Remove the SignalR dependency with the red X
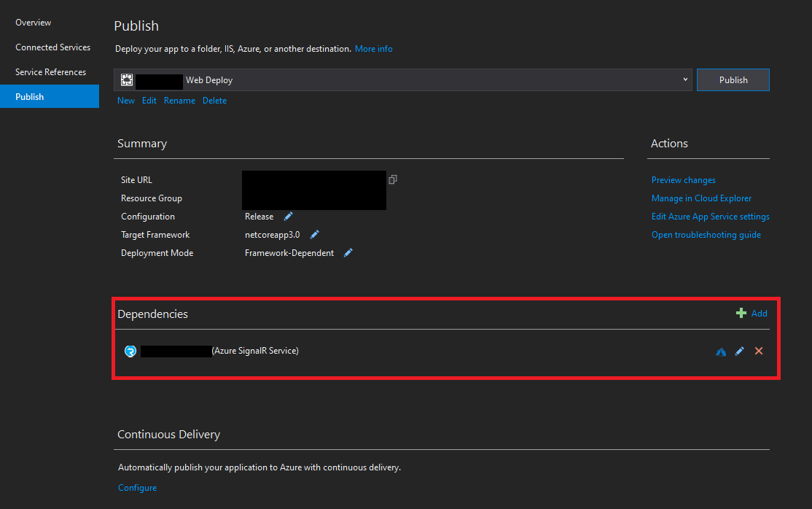 [758, 351]
